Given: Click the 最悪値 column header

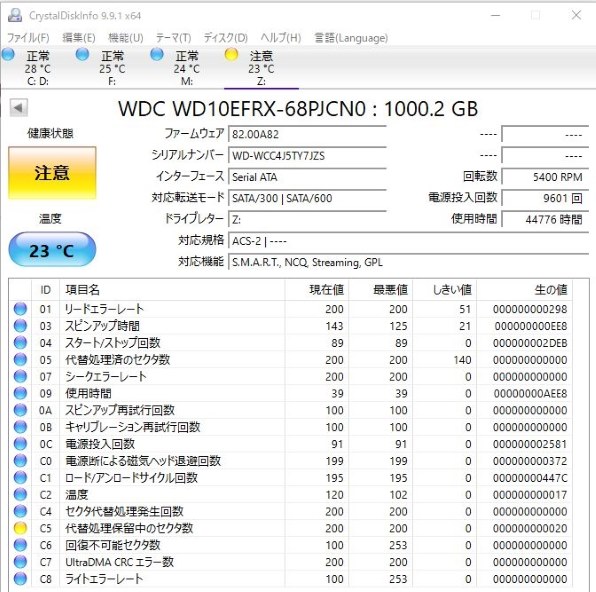Looking at the screenshot, I should point(380,290).
